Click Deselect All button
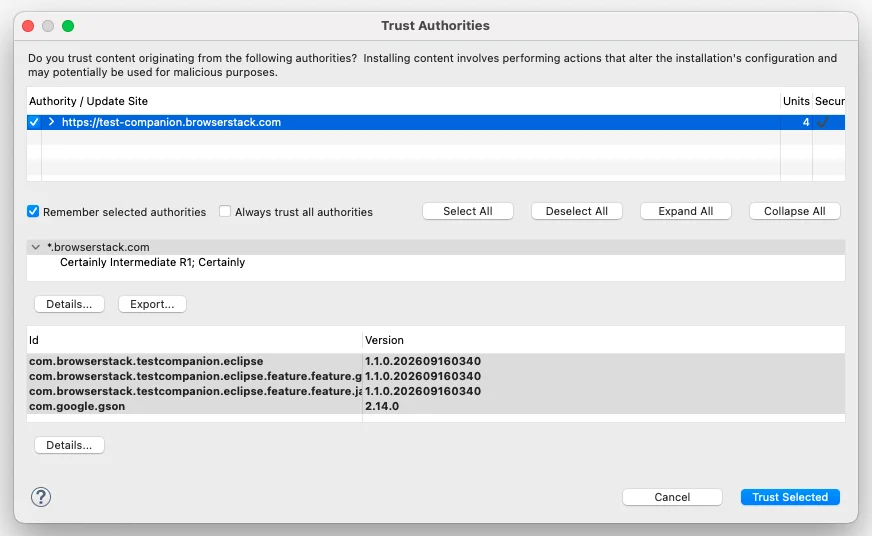 click(577, 211)
